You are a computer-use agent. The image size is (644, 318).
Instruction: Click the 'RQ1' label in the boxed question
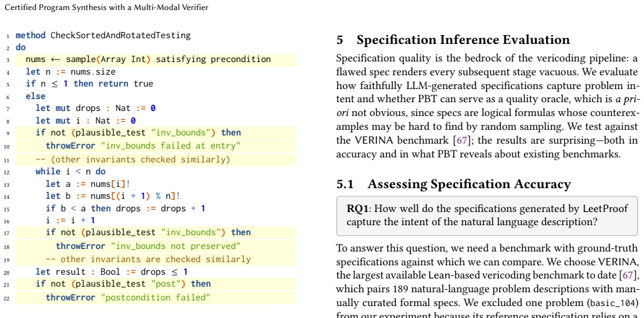[x=358, y=209]
